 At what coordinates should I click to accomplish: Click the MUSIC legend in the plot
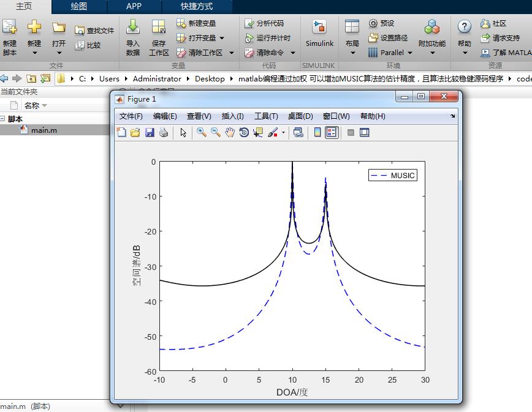tap(393, 176)
